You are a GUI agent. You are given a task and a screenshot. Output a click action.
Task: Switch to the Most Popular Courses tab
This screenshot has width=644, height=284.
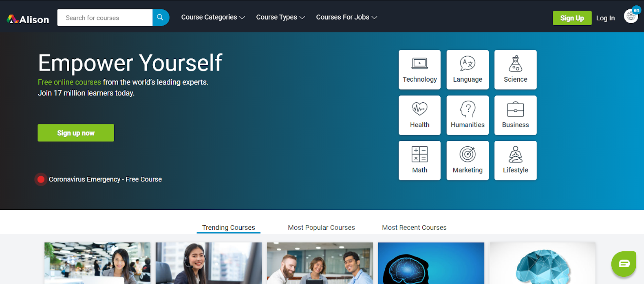[322, 228]
